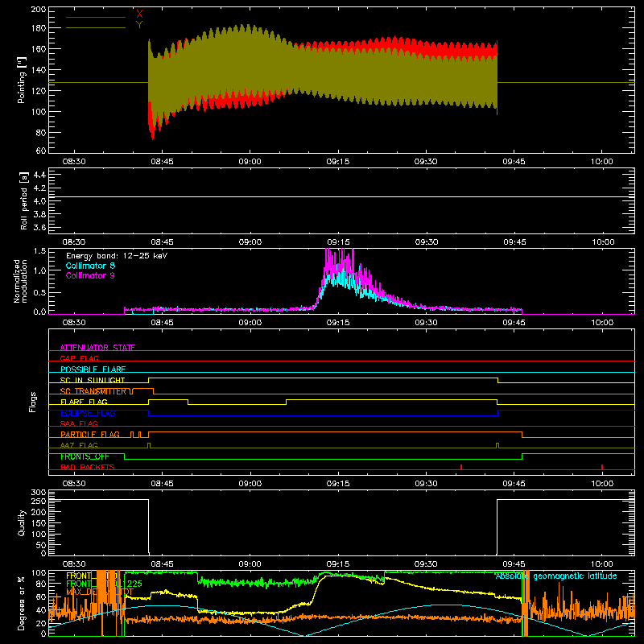Click the 60 tick value on Pointing axis
The height and width of the screenshot is (644, 644).
pyautogui.click(x=41, y=151)
